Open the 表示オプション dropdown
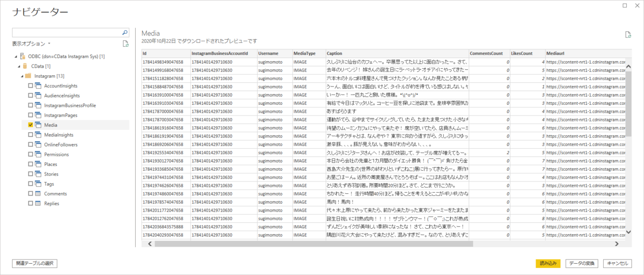 coord(31,44)
